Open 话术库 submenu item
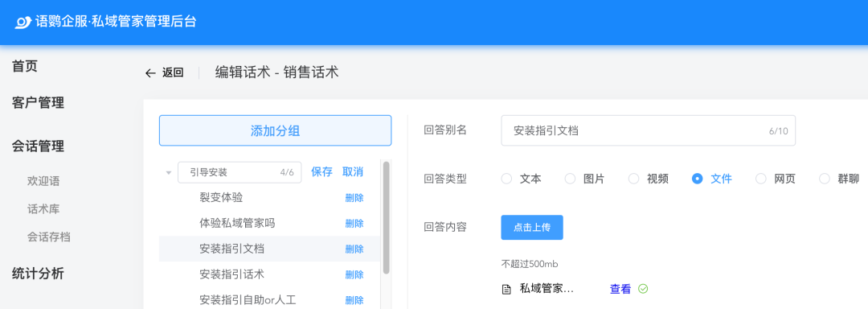 pos(43,209)
